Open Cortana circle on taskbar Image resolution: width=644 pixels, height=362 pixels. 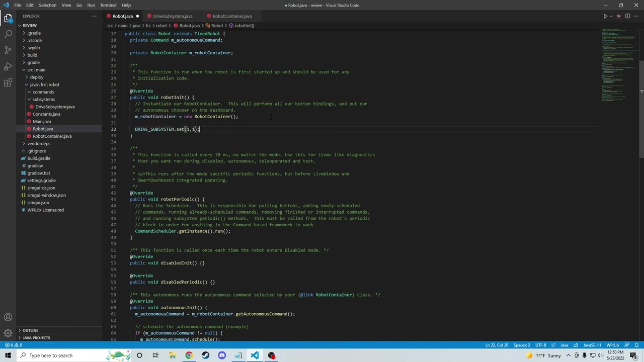point(139,355)
